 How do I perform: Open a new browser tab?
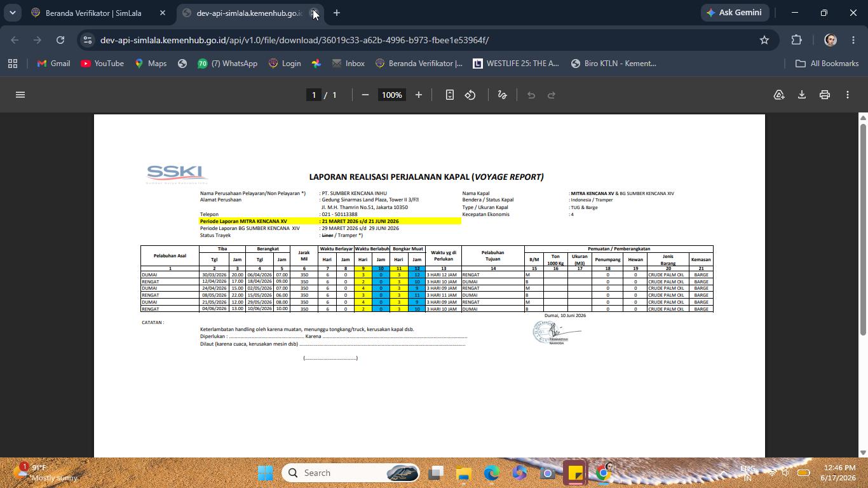[337, 13]
